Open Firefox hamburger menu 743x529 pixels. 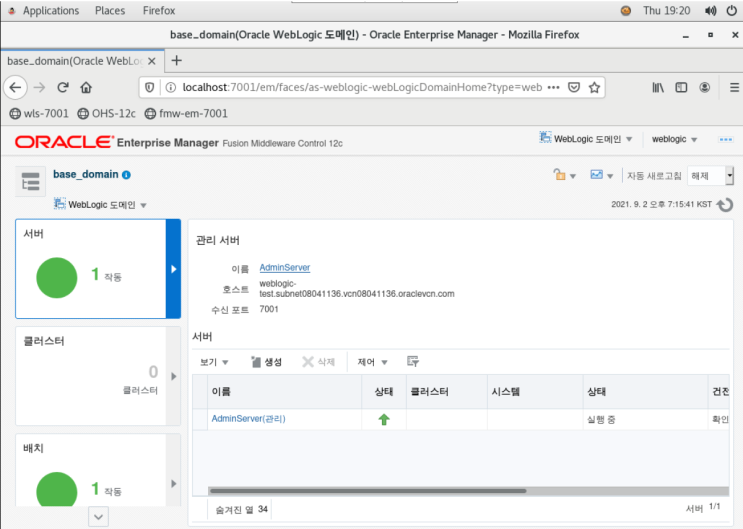click(734, 87)
